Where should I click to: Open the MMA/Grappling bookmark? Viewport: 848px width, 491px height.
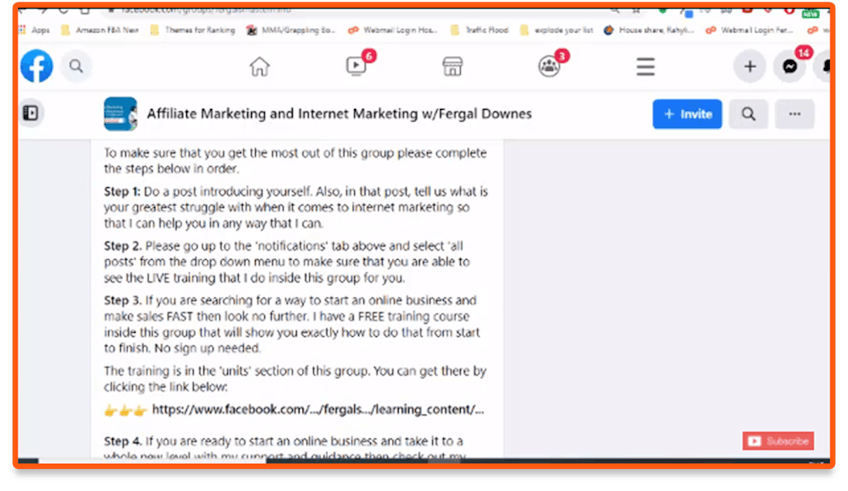(291, 30)
